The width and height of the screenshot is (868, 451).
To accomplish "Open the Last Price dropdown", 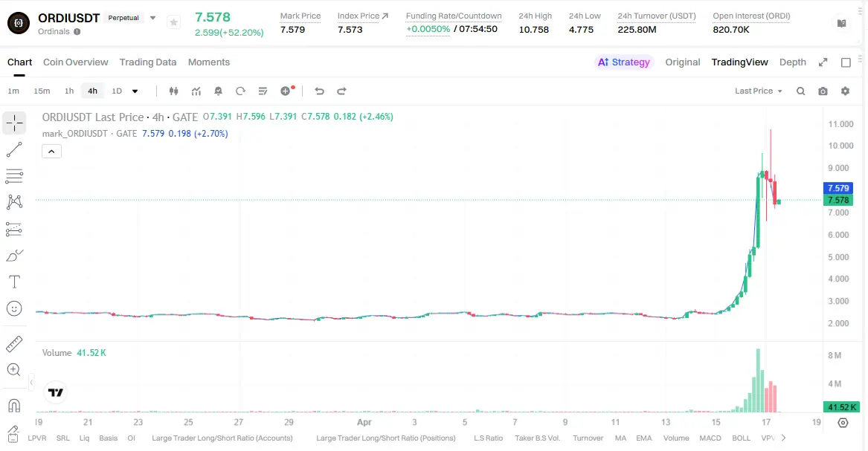I will pos(759,91).
